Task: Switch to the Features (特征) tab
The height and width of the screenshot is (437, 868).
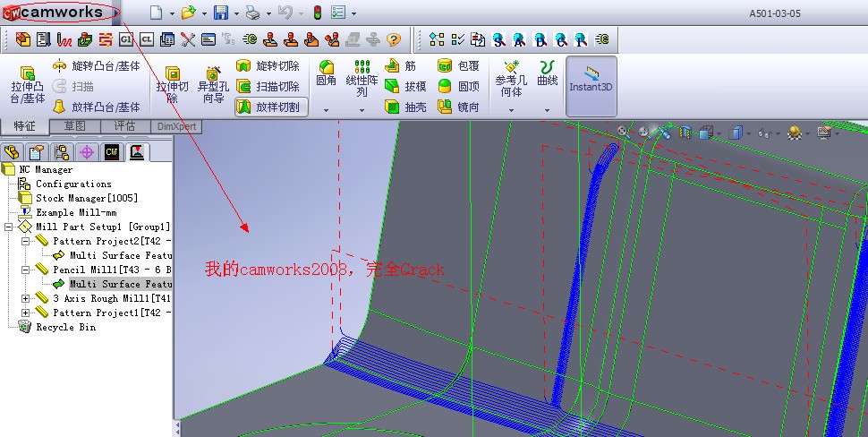Action: pyautogui.click(x=24, y=126)
